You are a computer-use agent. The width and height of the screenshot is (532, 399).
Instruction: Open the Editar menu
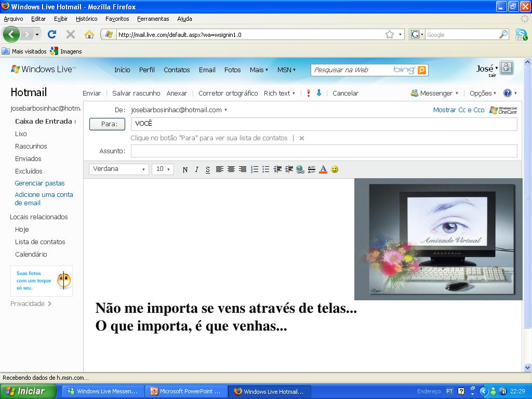pyautogui.click(x=38, y=19)
